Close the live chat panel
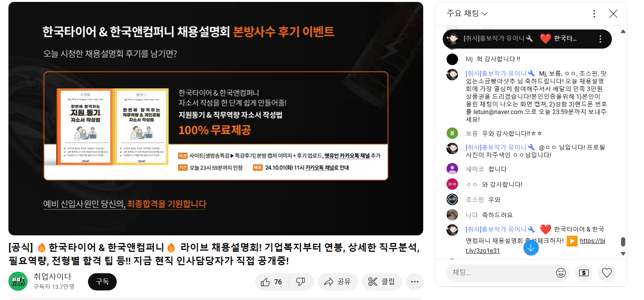The width and height of the screenshot is (644, 300). coord(613,14)
